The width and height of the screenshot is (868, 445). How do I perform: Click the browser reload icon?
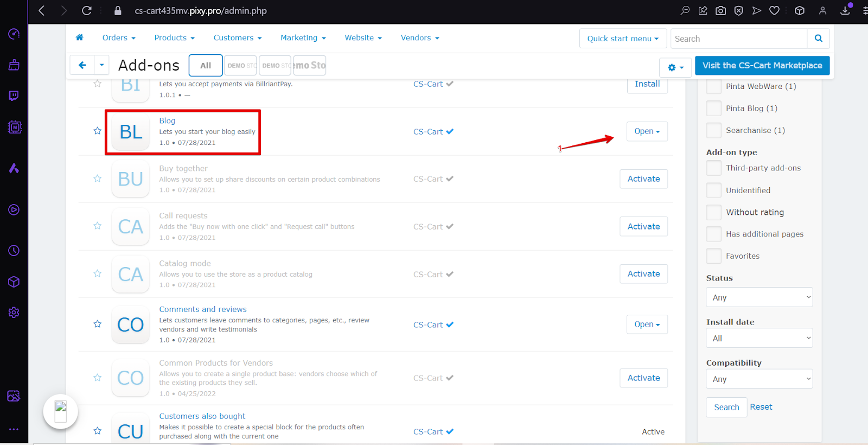87,10
